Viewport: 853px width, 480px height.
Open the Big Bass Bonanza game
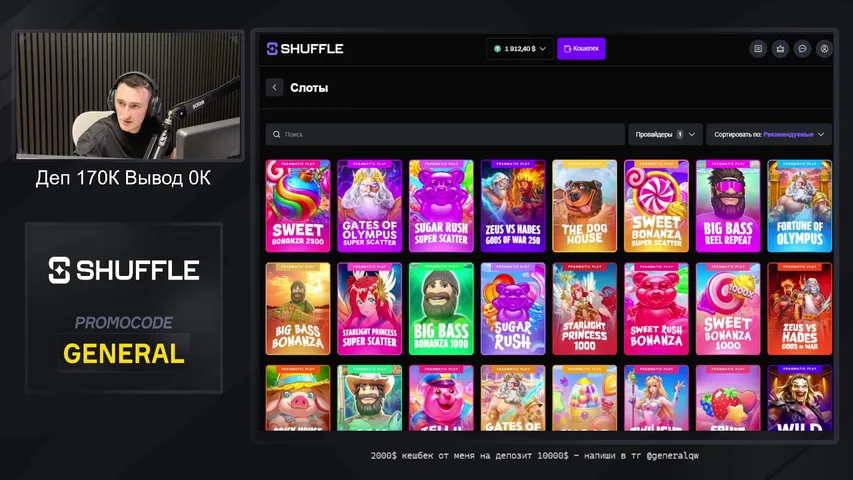click(298, 309)
